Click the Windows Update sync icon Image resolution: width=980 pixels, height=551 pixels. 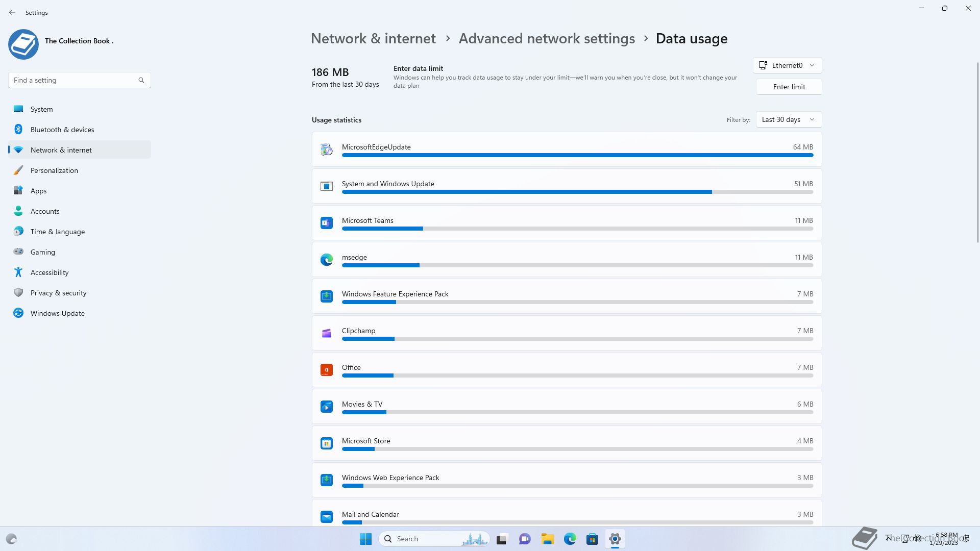[x=18, y=313]
